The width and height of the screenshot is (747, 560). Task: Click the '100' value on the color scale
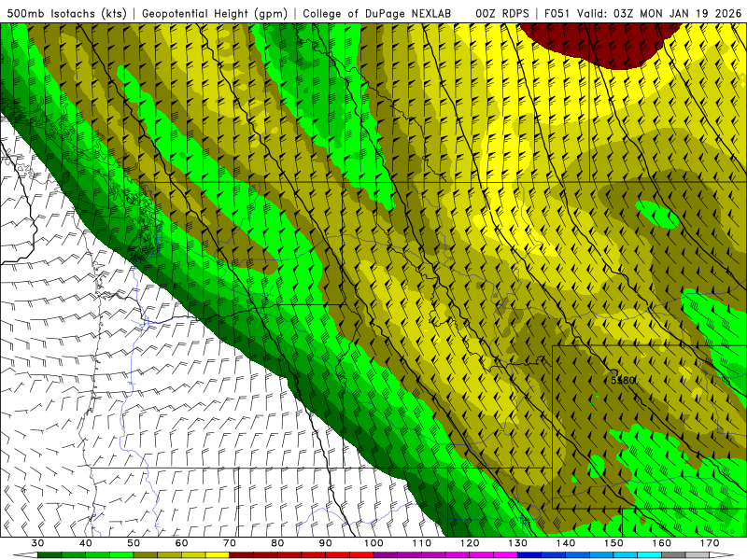373,543
